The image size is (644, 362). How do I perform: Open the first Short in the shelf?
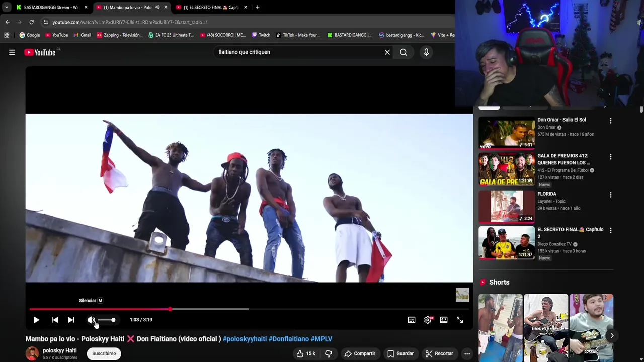pos(501,328)
